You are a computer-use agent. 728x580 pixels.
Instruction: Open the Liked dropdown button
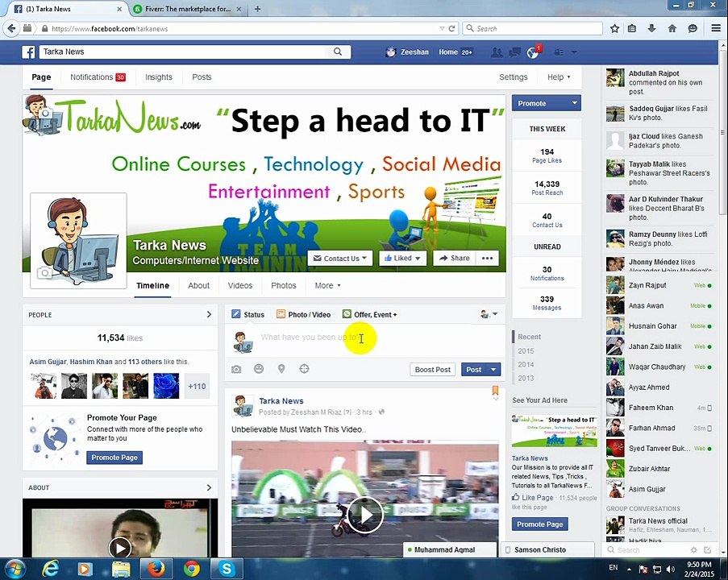click(402, 258)
